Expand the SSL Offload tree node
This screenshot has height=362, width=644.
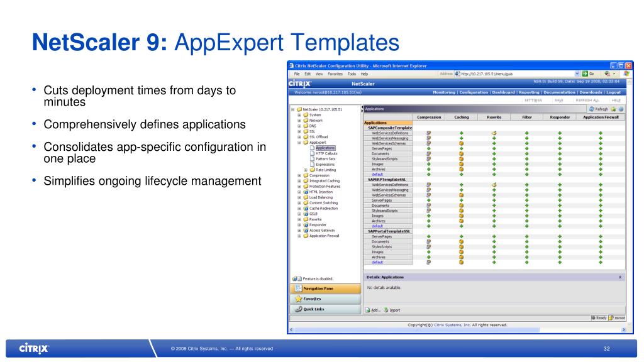click(x=299, y=137)
